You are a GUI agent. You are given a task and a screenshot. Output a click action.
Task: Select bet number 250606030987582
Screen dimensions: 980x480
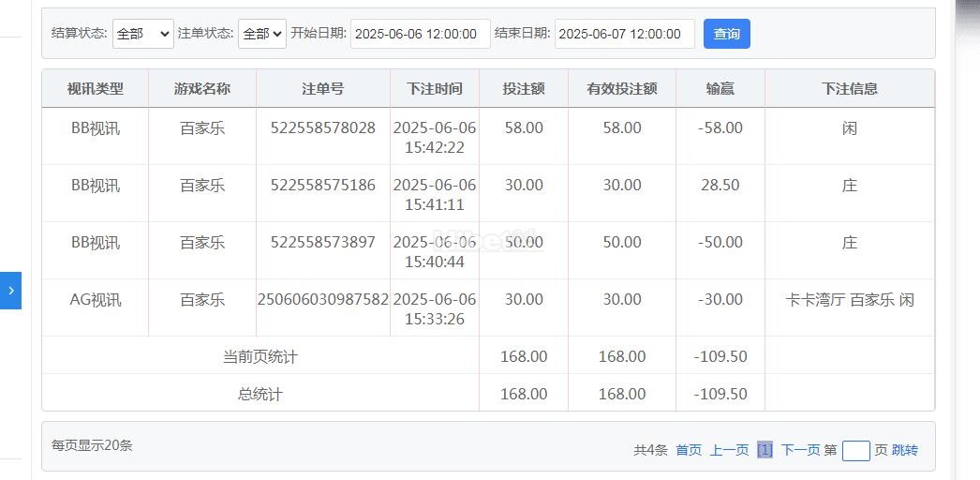(x=322, y=300)
